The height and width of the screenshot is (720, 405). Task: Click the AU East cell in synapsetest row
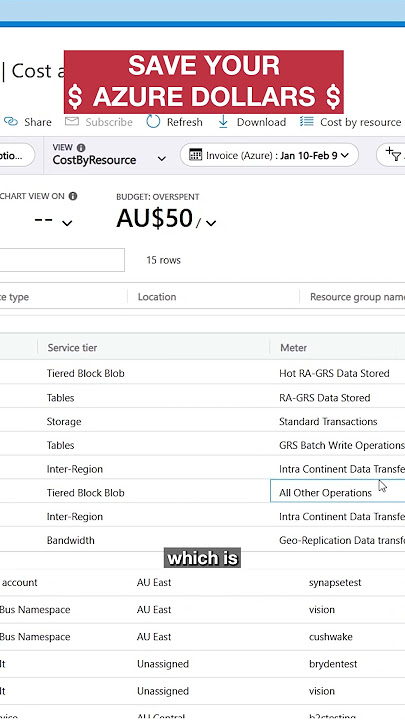tap(154, 582)
